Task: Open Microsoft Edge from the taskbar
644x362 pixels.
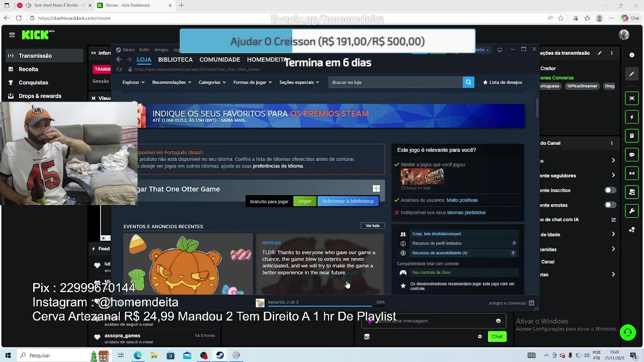Action: tap(137, 355)
